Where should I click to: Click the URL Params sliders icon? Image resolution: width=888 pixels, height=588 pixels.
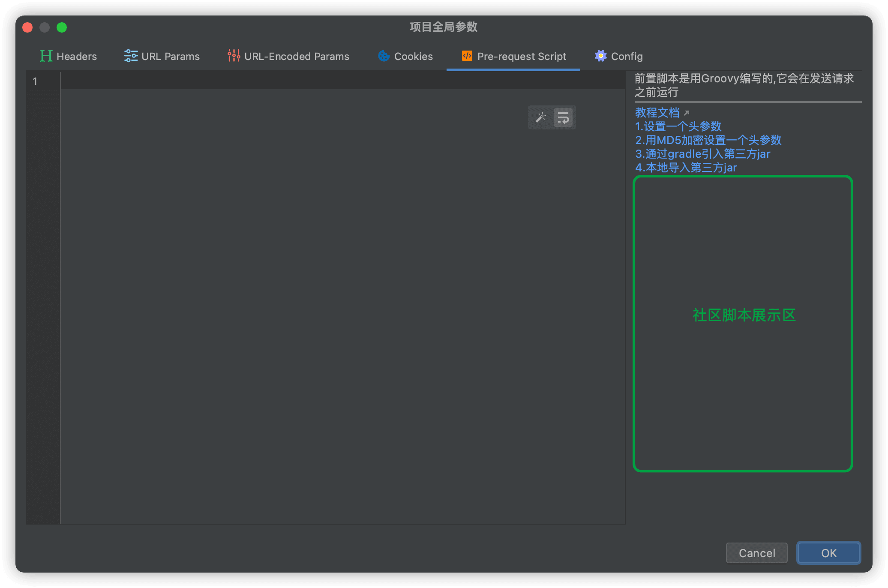(130, 56)
